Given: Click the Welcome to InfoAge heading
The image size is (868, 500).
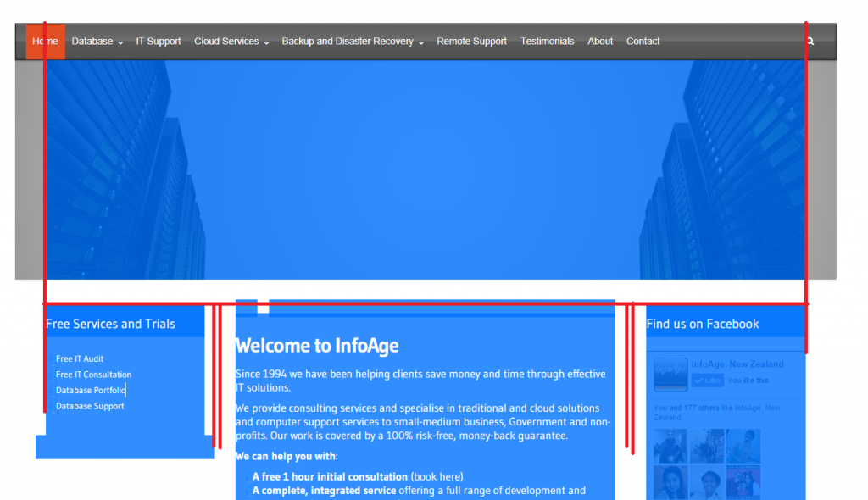Looking at the screenshot, I should [x=317, y=346].
